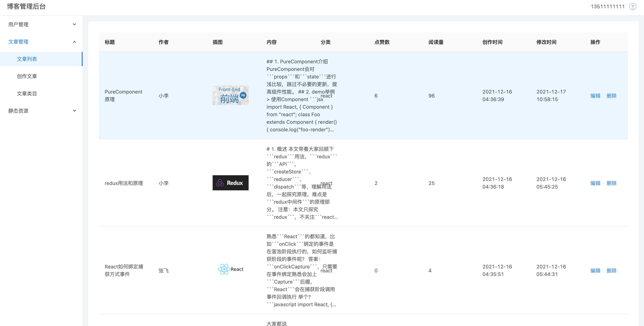Select the React如何绑定捕获方式事件 title cell
The width and height of the screenshot is (644, 326).
[124, 270]
